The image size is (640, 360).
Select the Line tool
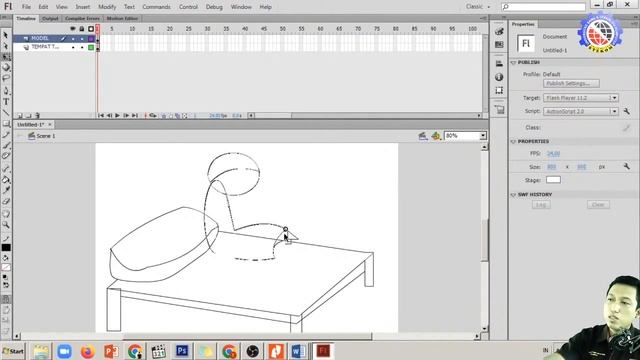point(6,113)
